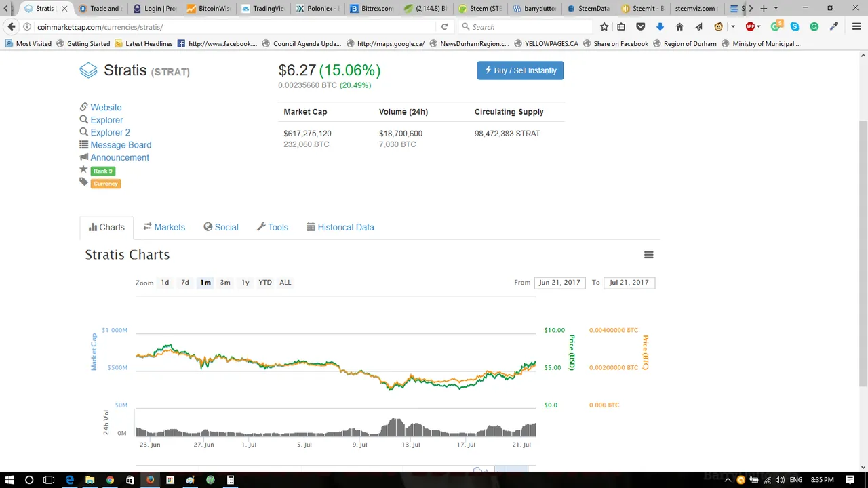Open the Calculator app in taskbar

(x=231, y=480)
